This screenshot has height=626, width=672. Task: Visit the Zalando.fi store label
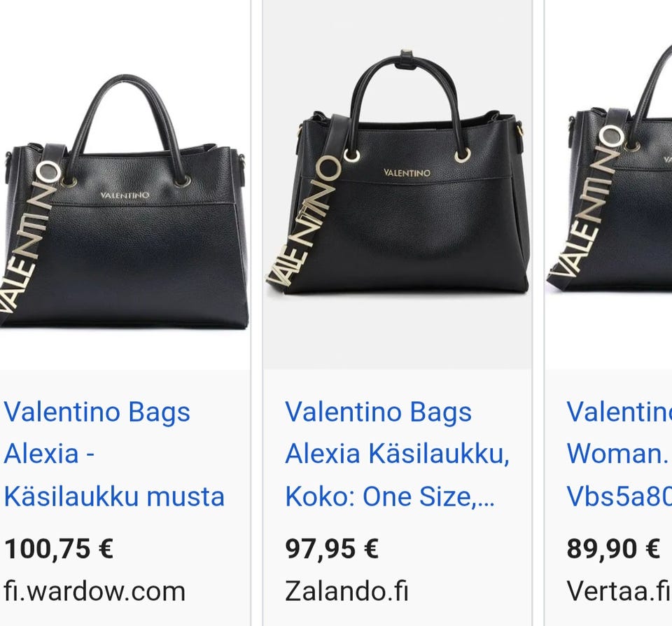346,591
